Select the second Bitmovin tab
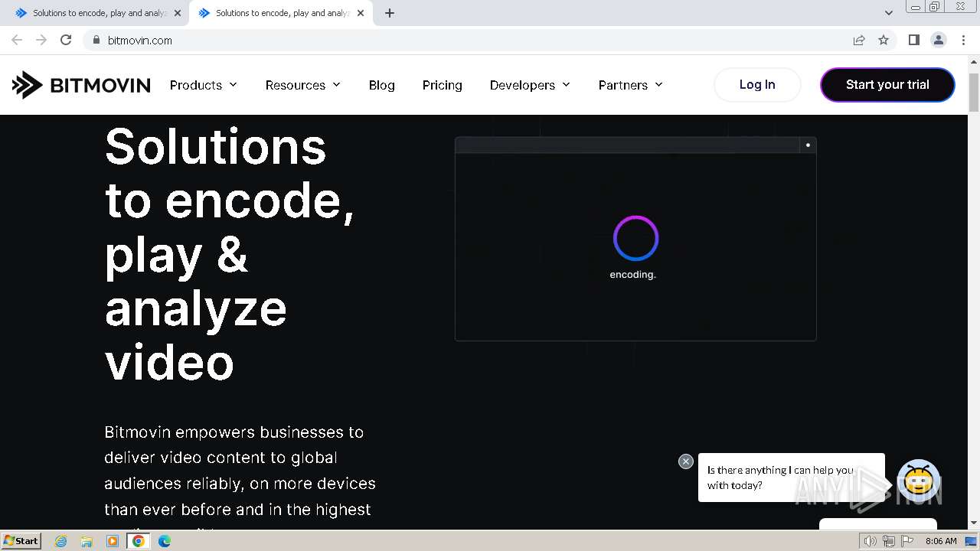This screenshot has width=980, height=551. [281, 13]
